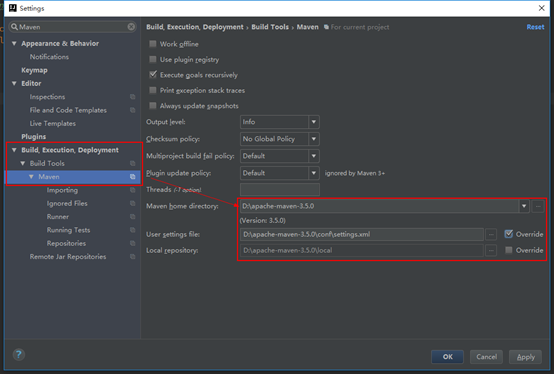Click project-level icon beside Remote Jar Repositories
The image size is (554, 374).
click(132, 257)
